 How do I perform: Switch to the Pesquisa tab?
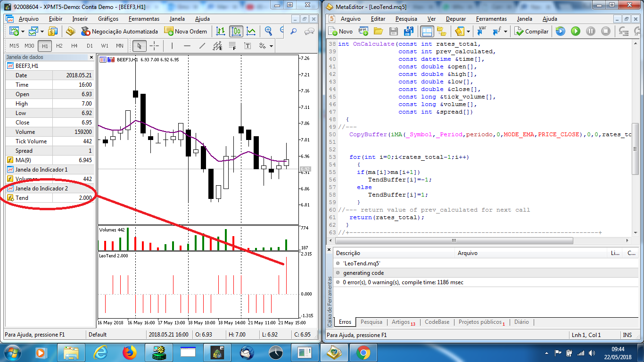pos(372,322)
